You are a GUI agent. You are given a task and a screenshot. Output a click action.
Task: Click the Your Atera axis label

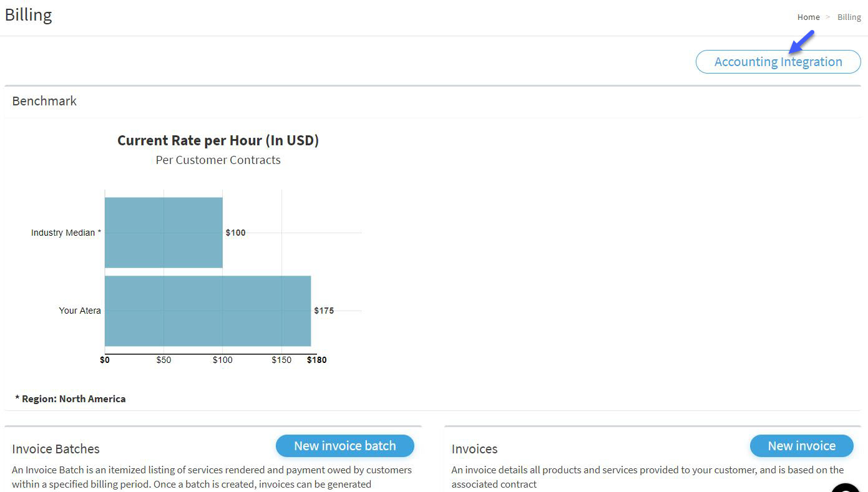click(x=80, y=311)
